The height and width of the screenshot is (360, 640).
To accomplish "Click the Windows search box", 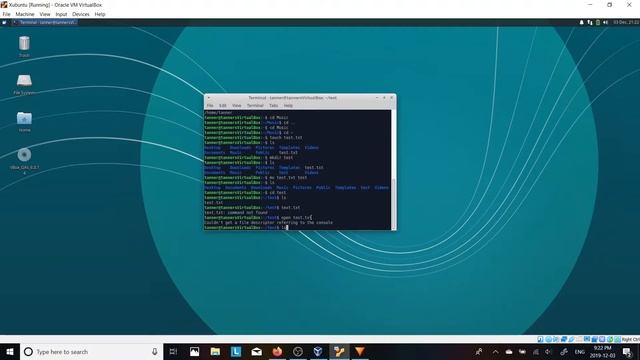I will tap(91, 351).
